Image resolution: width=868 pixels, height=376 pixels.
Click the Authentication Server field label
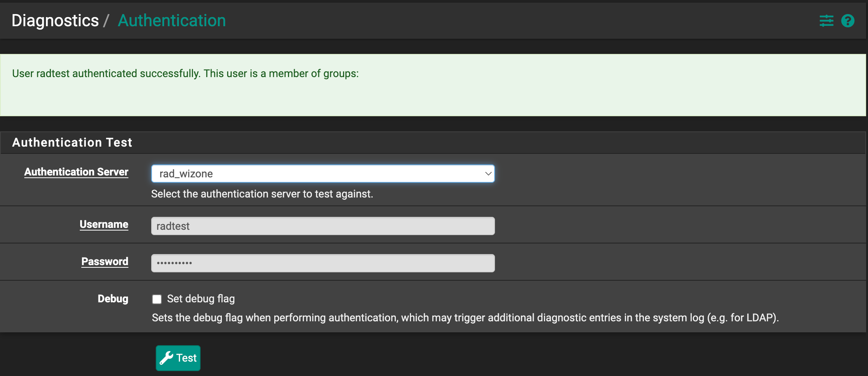[76, 172]
